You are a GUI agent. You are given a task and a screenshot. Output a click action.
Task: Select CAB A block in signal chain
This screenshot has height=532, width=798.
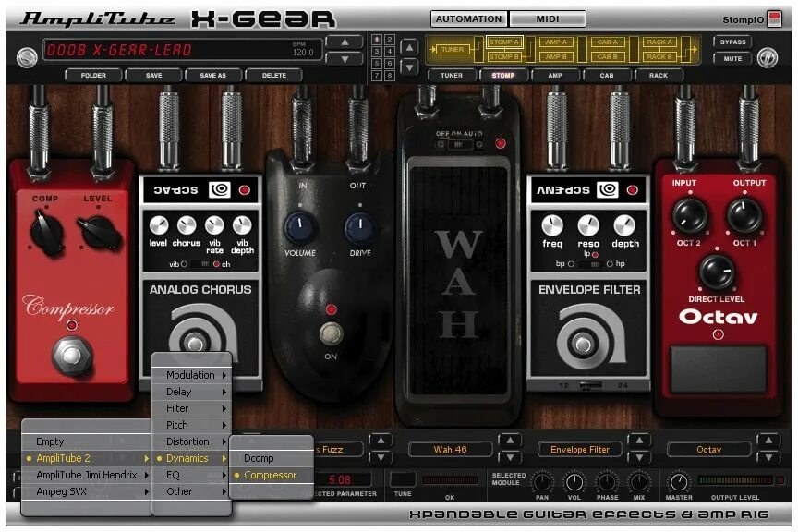(607, 42)
